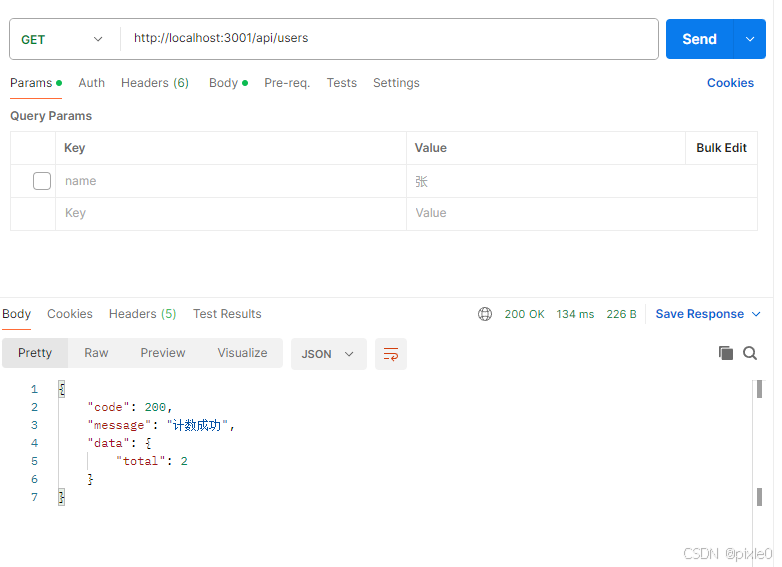Select the Visualize view
This screenshot has height=567, width=782.
[x=242, y=353]
